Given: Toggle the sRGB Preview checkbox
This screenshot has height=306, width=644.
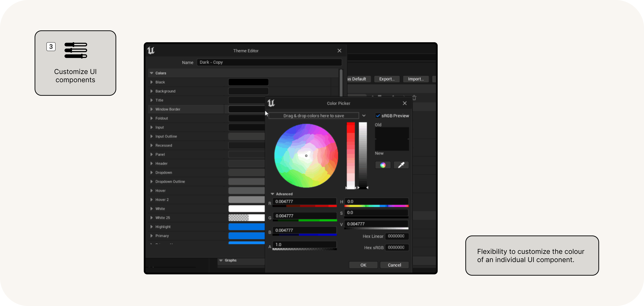Looking at the screenshot, I should coord(378,116).
